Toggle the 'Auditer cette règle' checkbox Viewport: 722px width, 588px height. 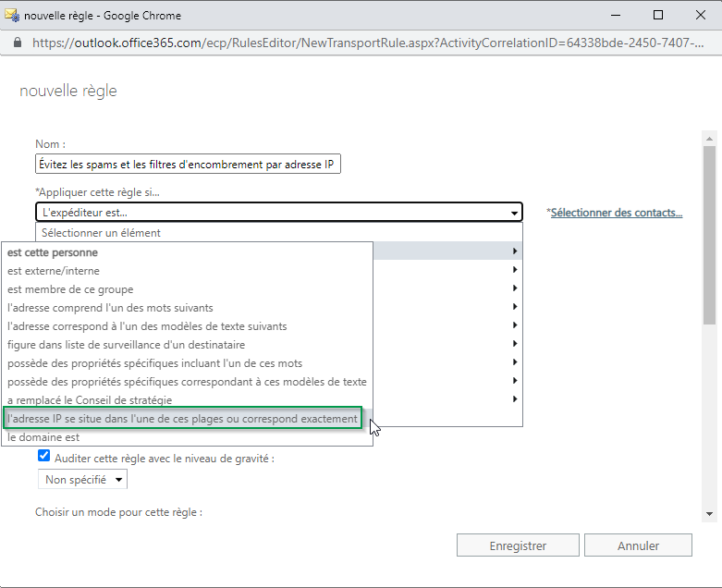pyautogui.click(x=43, y=457)
